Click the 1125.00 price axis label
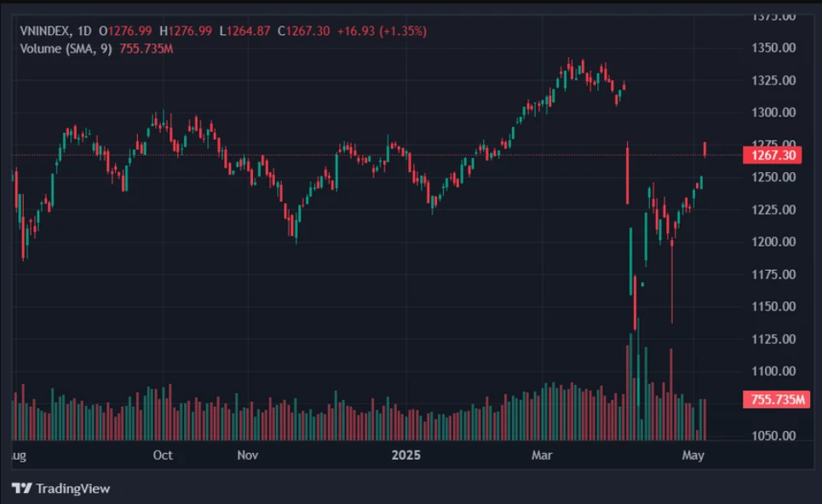The height and width of the screenshot is (504, 822). pos(773,339)
